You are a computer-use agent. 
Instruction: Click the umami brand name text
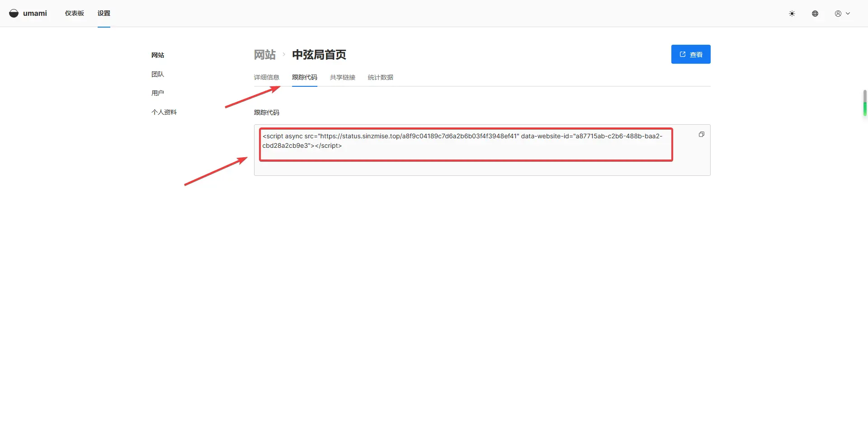[35, 14]
